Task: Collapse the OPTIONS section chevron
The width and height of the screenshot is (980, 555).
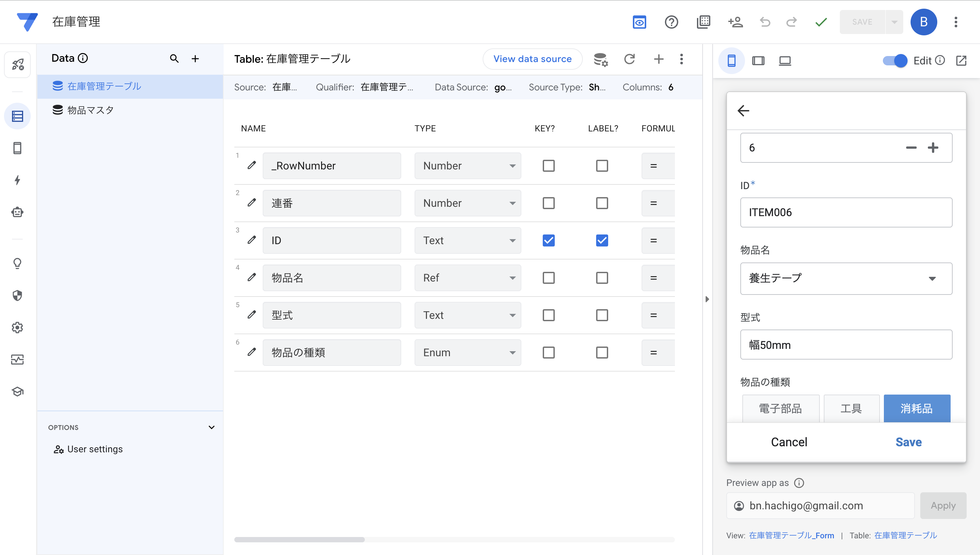Action: click(211, 427)
